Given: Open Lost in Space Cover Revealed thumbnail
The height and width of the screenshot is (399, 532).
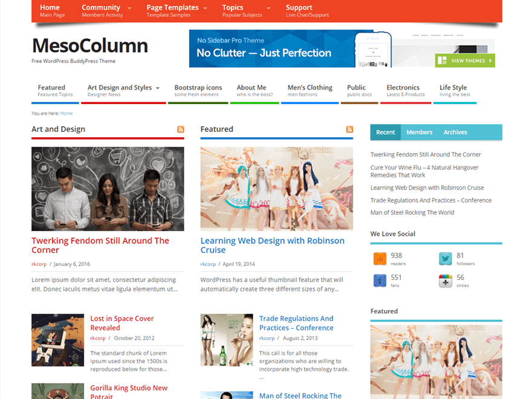Looking at the screenshot, I should (57, 340).
